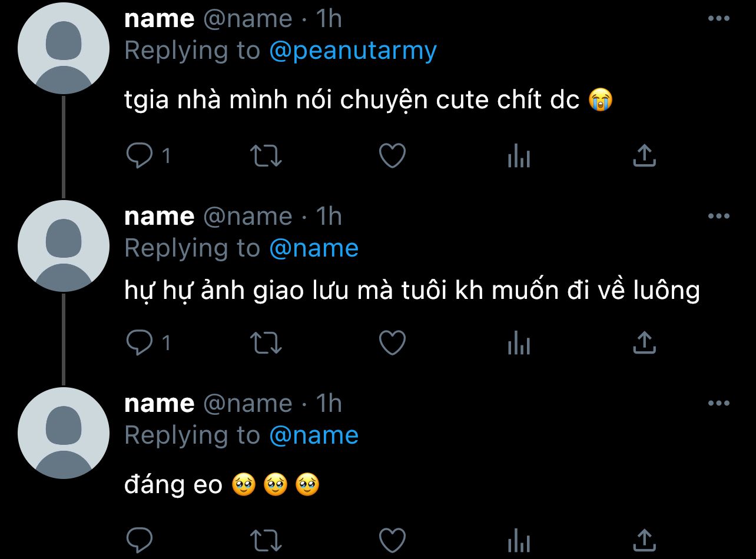Open the 'đáng eo' tweet author's avatar
Image resolution: width=756 pixels, height=559 pixels.
(x=64, y=432)
